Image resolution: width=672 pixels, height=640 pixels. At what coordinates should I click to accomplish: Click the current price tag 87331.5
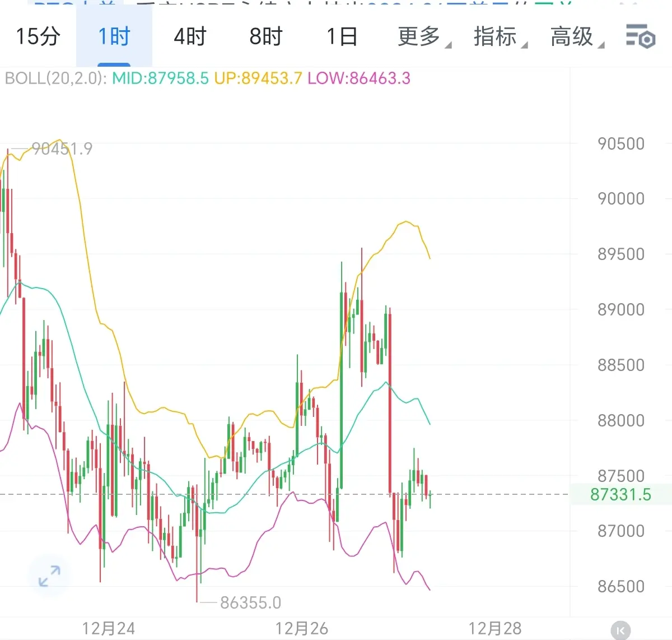pos(620,494)
